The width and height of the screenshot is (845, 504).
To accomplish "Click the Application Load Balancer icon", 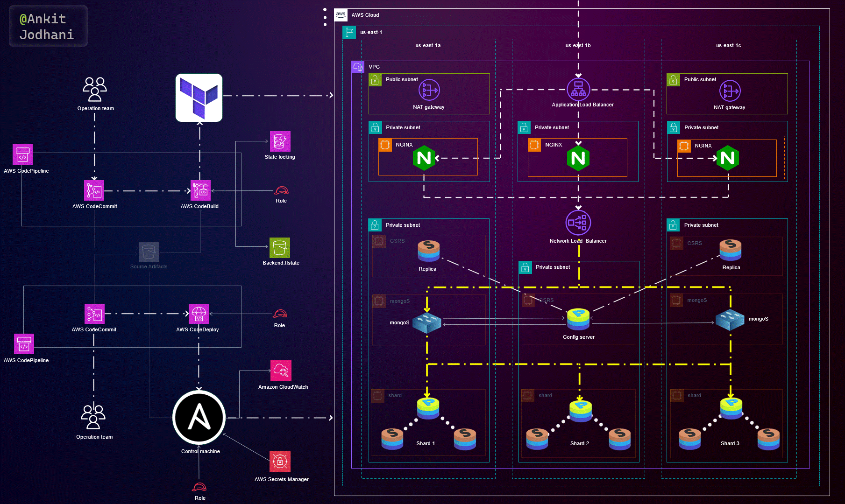I will point(578,90).
